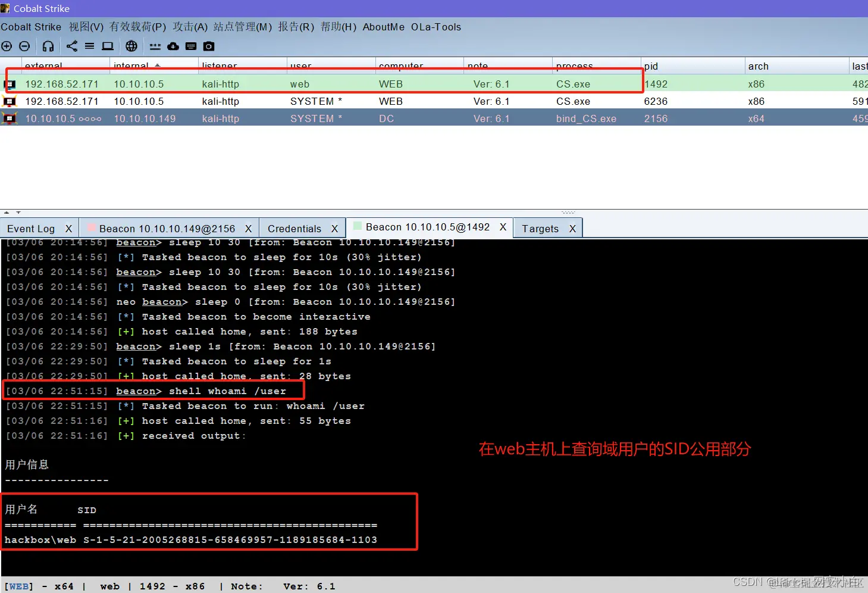
Task: Select the session with PID 1492
Action: point(434,84)
